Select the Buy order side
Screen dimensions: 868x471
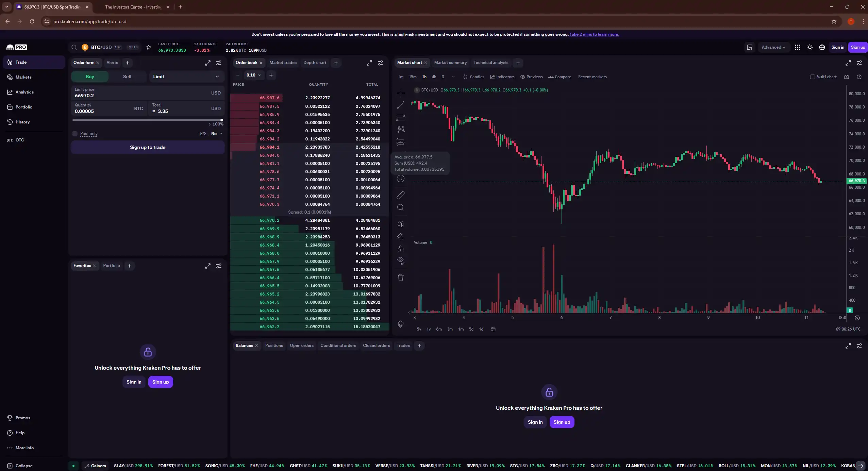[x=90, y=77]
